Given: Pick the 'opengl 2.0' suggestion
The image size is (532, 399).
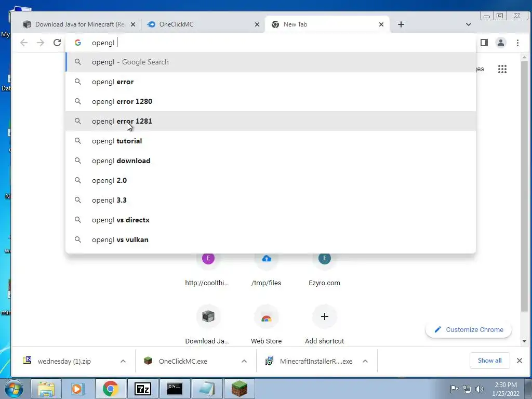Looking at the screenshot, I should point(271,180).
